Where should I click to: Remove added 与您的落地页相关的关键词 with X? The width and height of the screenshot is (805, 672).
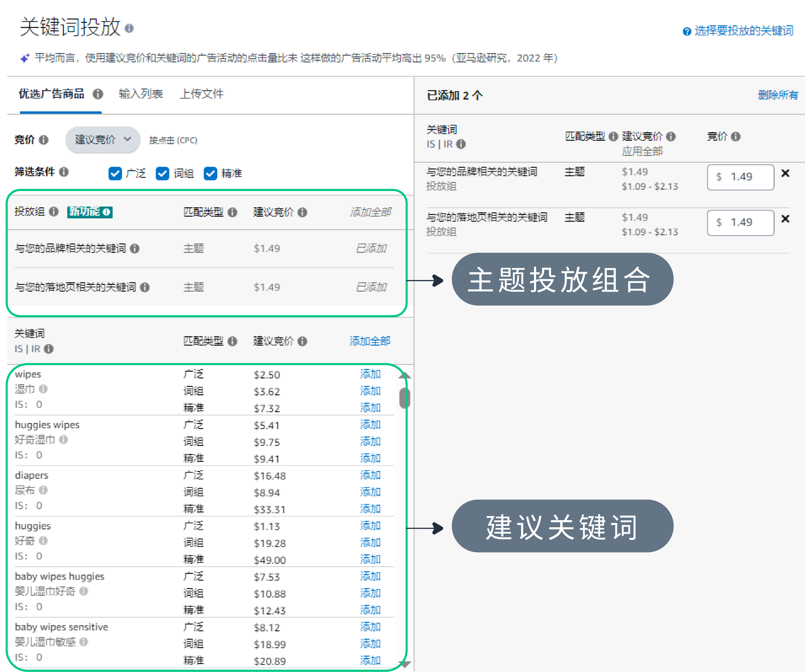pyautogui.click(x=785, y=219)
